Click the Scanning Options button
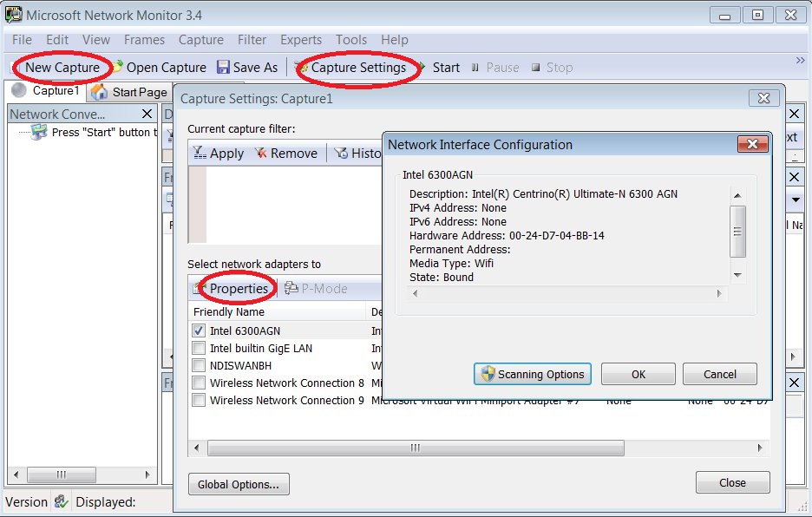Screen dimensions: 812x517 point(533,374)
